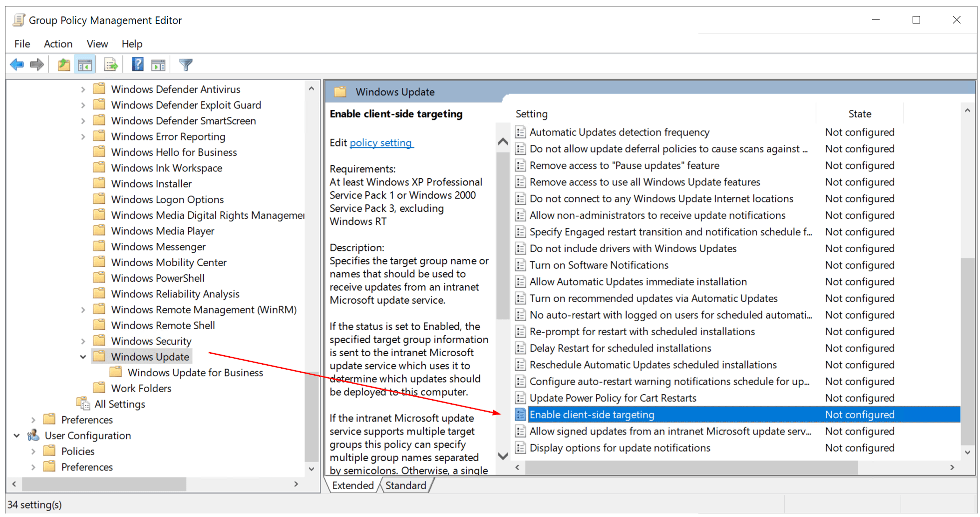Screen dimensions: 980x517
Task: Click the User Configuration node icon
Action: click(33, 435)
